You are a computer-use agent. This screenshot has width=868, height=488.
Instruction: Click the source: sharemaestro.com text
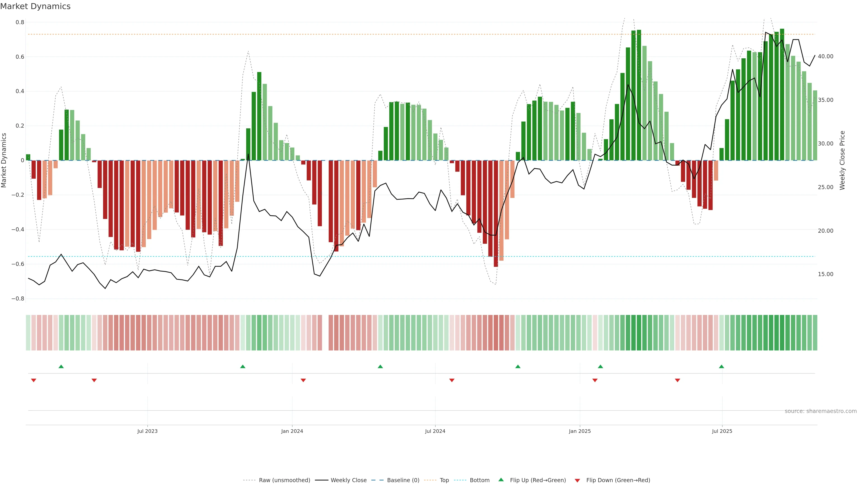pyautogui.click(x=821, y=411)
